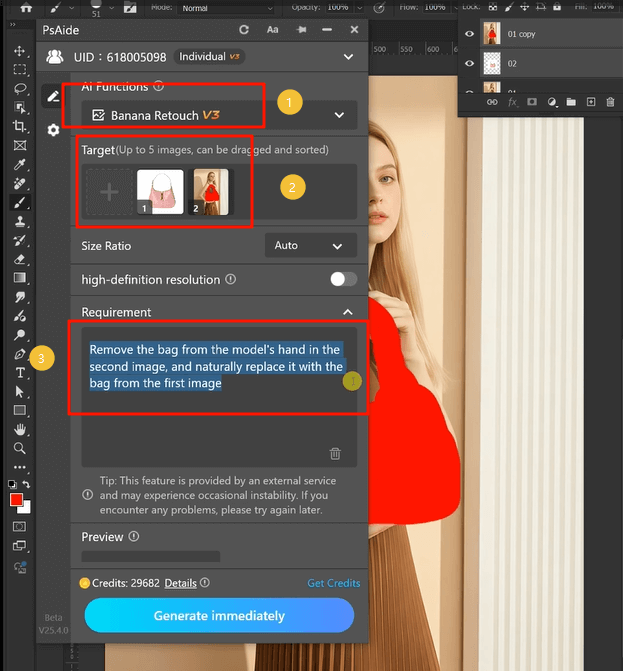This screenshot has width=623, height=671.
Task: Open the Size Ratio Auto dropdown
Action: coord(310,245)
